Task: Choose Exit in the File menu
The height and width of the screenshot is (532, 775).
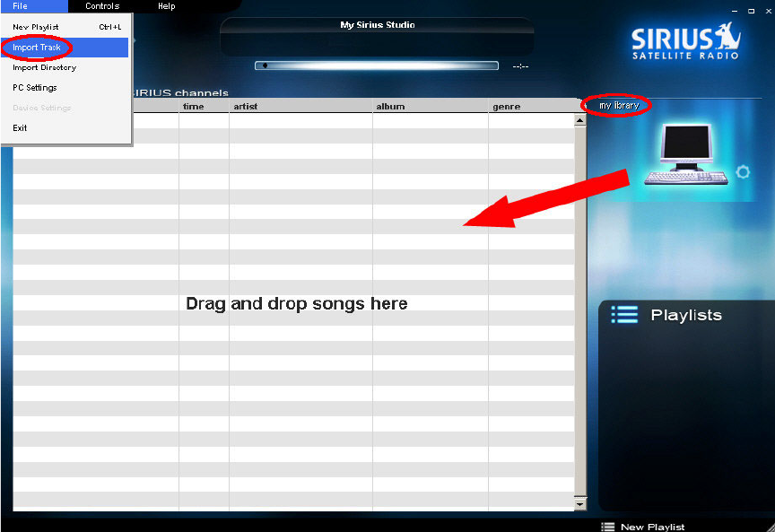Action: click(x=65, y=127)
